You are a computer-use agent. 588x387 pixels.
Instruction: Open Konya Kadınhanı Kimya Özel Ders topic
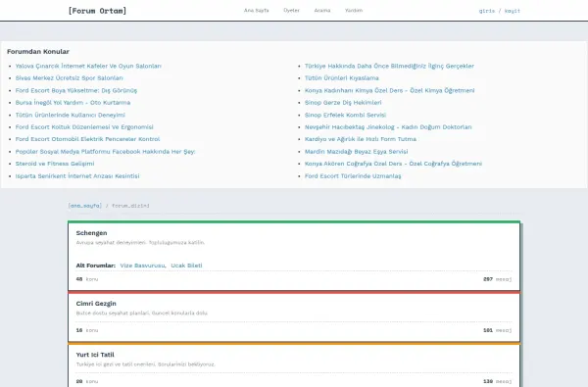click(390, 90)
